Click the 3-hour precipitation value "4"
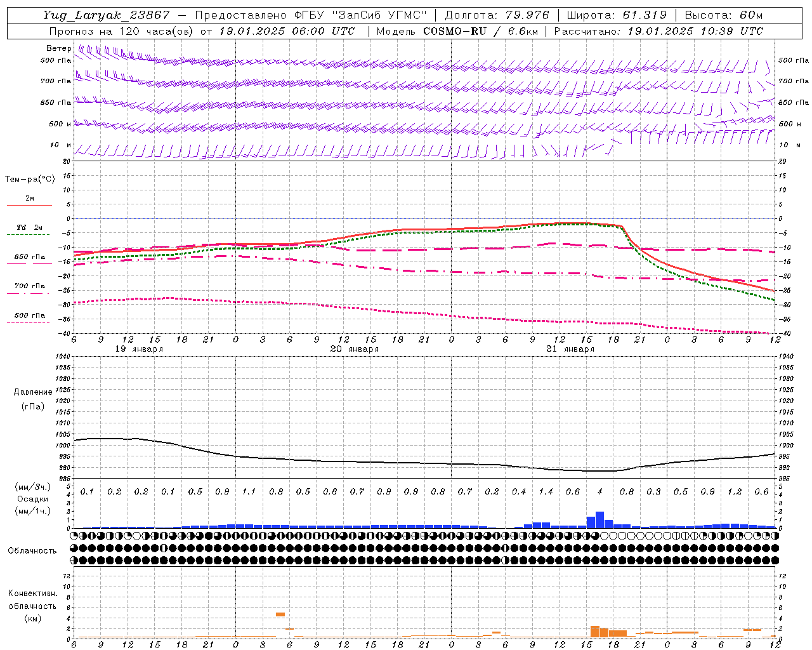 tap(599, 492)
